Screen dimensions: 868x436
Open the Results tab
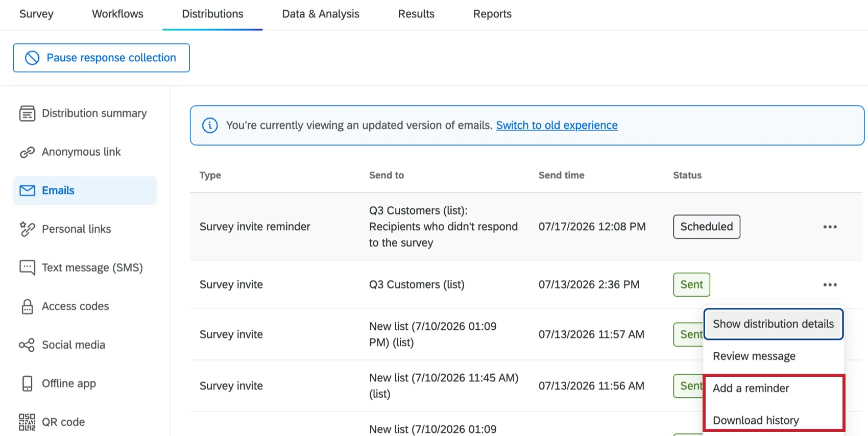pyautogui.click(x=416, y=14)
